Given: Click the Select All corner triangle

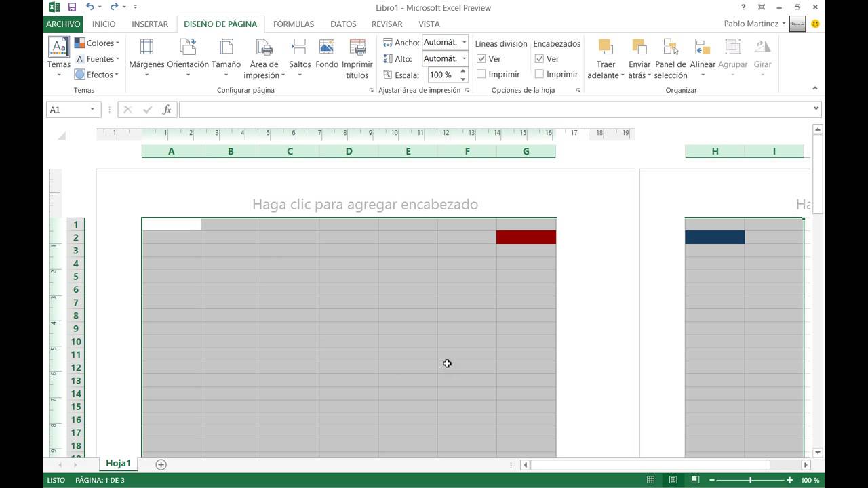Looking at the screenshot, I should (x=62, y=136).
